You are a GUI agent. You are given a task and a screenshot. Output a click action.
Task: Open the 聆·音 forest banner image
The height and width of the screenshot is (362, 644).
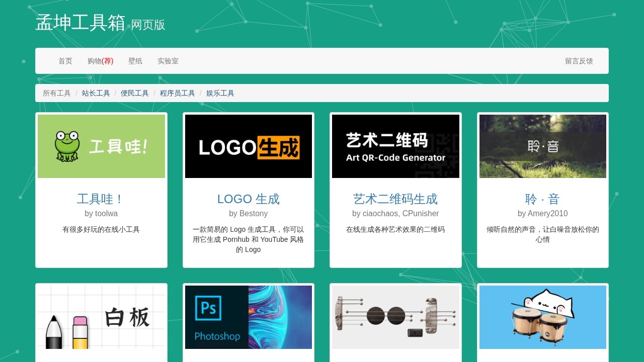click(542, 146)
